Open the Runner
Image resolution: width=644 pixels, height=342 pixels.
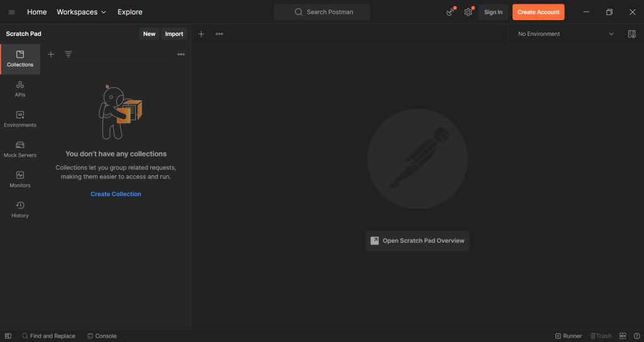(x=569, y=336)
